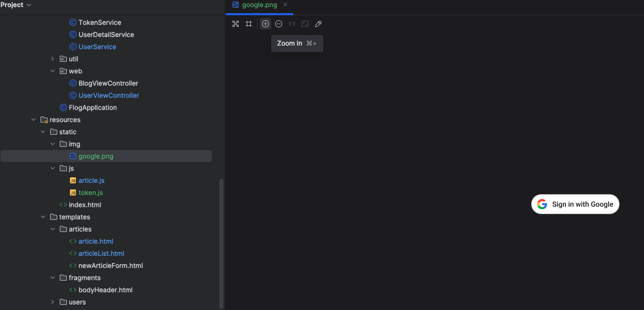Expand the users folder
This screenshot has width=644, height=310.
[53, 302]
